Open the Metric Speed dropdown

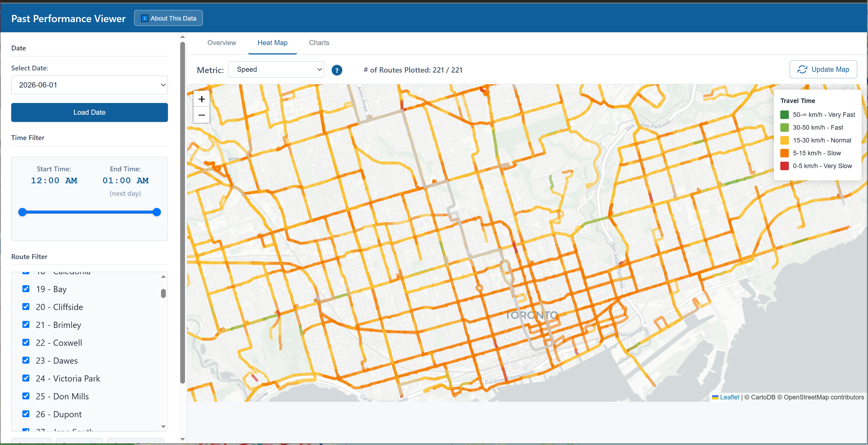276,69
